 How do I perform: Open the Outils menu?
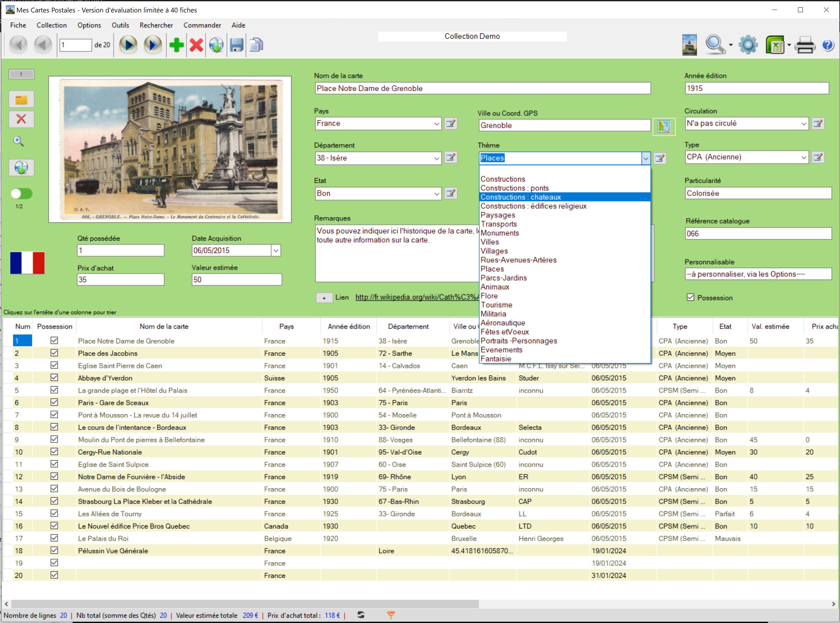point(120,25)
